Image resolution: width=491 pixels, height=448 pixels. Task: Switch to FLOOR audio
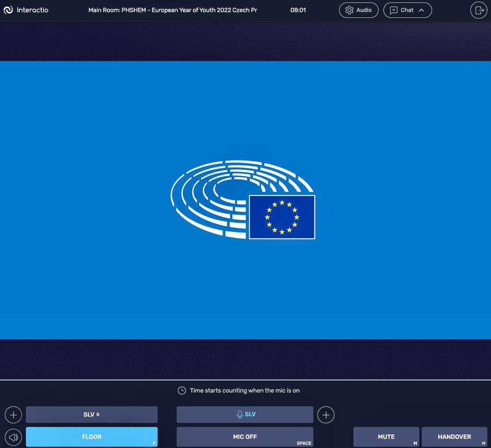click(92, 437)
